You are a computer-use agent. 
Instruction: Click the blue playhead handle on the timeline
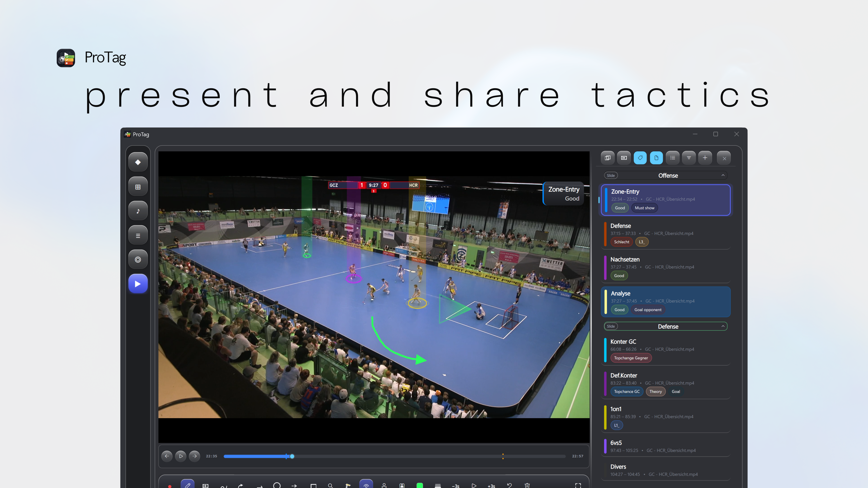coord(292,456)
